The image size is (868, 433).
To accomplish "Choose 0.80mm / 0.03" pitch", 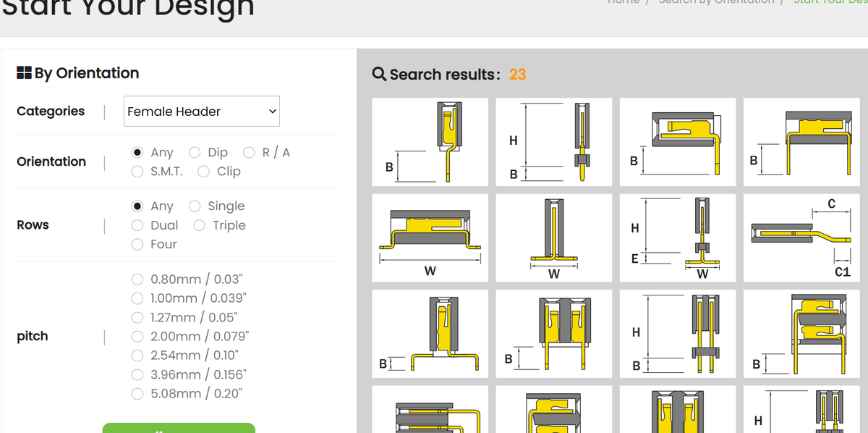I will coord(137,279).
